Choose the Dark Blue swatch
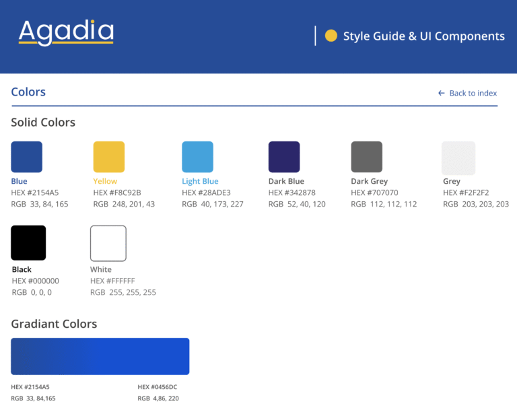Image resolution: width=517 pixels, height=420 pixels. point(283,157)
